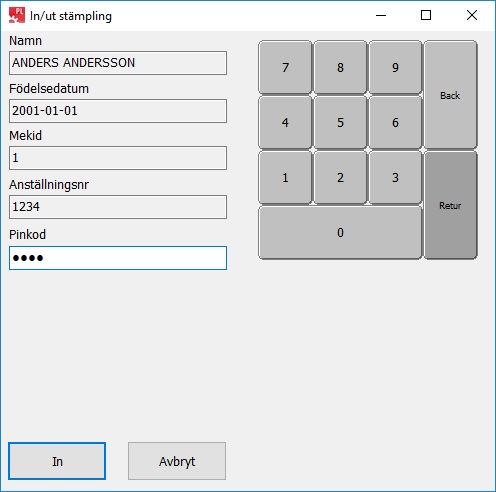Tap keypad digit 4
496x492 pixels.
[x=285, y=122]
